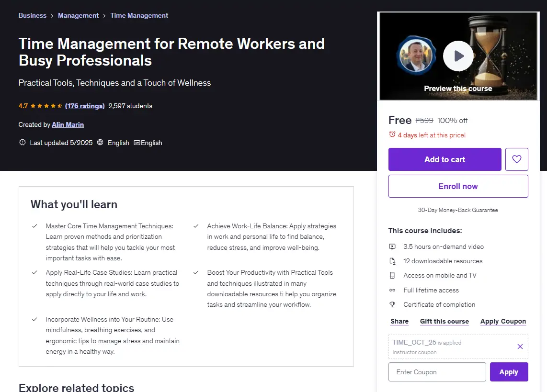Open the 176 ratings link
This screenshot has width=547, height=392.
click(85, 106)
